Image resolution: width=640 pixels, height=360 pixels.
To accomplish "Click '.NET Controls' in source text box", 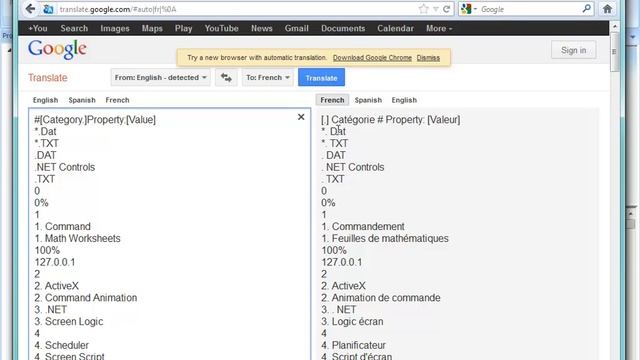I will click(65, 167).
